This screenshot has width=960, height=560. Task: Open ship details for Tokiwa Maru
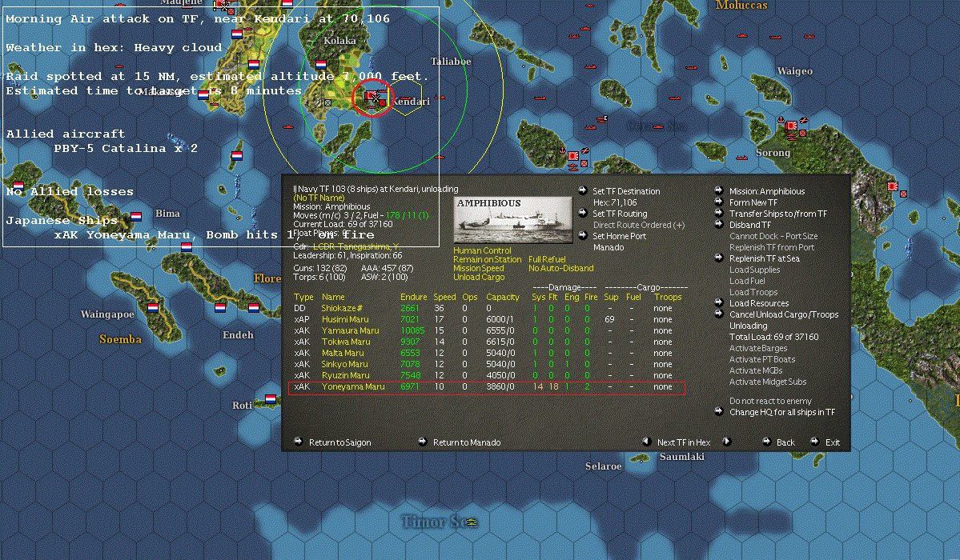(x=346, y=342)
